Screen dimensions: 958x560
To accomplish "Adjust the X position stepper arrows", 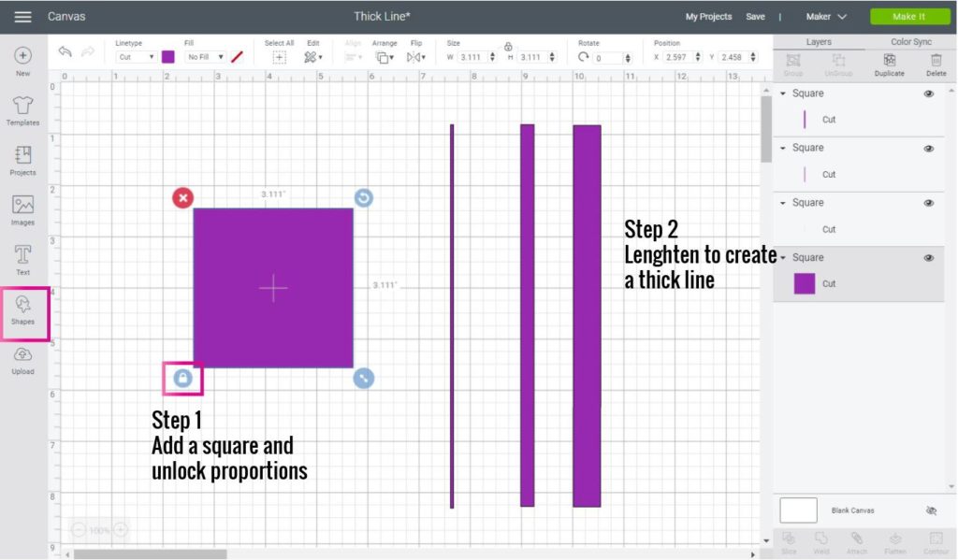I will pyautogui.click(x=698, y=57).
